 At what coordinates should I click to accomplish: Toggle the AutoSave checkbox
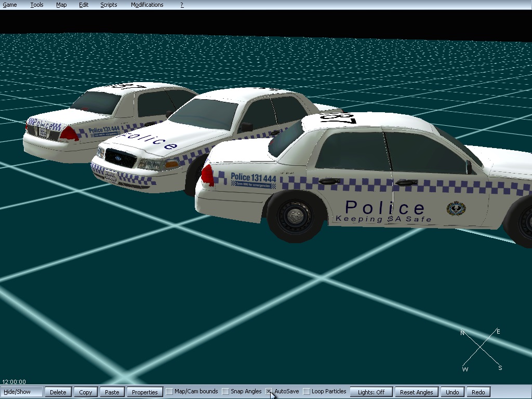coord(269,392)
